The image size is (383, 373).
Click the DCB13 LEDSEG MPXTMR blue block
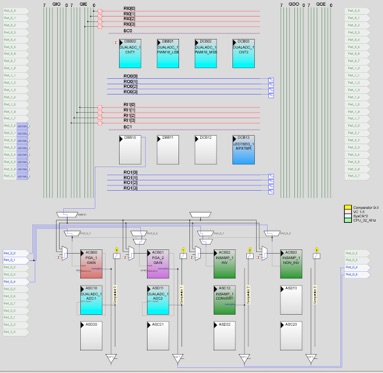[243, 150]
